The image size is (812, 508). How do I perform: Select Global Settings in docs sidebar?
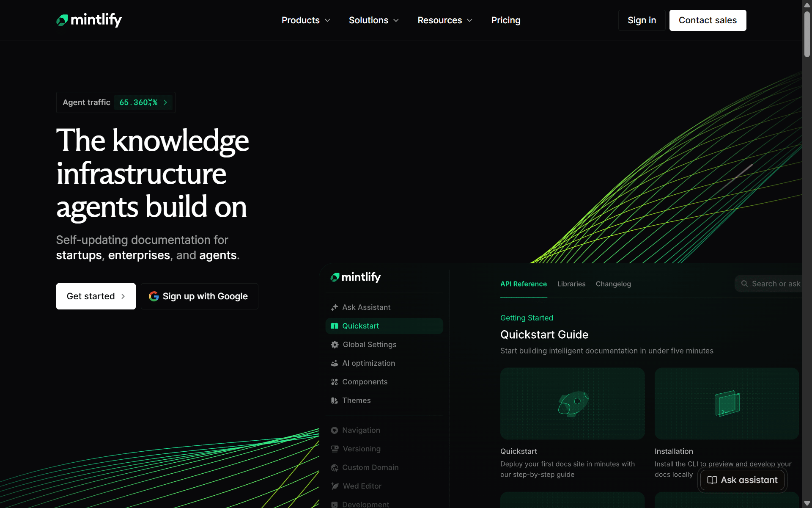click(384, 345)
